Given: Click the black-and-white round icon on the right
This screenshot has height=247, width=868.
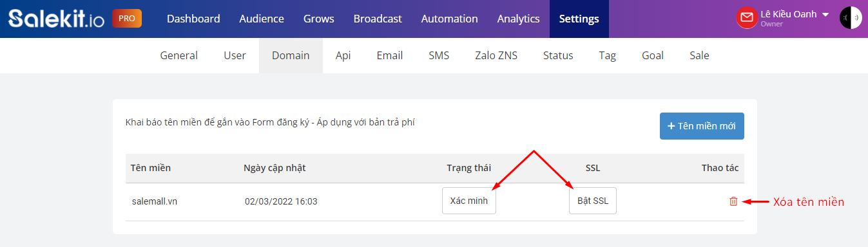Looking at the screenshot, I should click(851, 18).
